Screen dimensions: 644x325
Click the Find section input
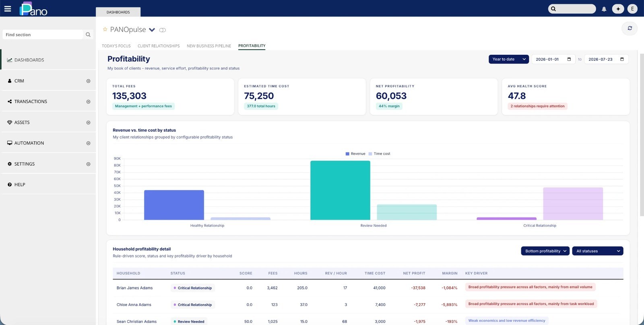click(43, 35)
